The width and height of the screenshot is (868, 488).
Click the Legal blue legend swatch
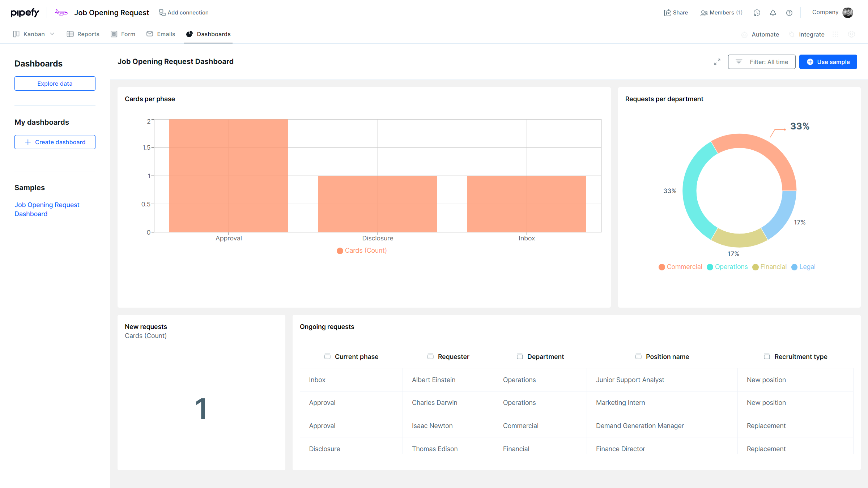pos(794,267)
